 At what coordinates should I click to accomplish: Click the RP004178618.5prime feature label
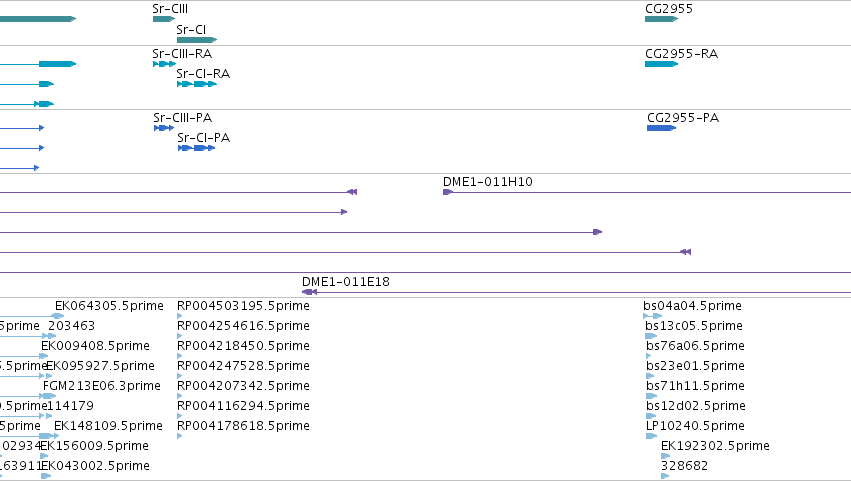tap(243, 426)
